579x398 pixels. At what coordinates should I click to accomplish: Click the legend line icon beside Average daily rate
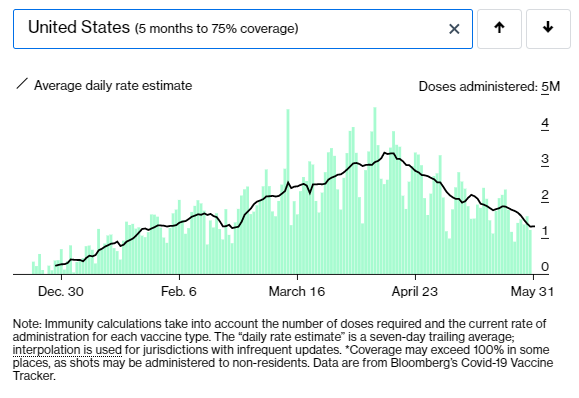(x=22, y=84)
